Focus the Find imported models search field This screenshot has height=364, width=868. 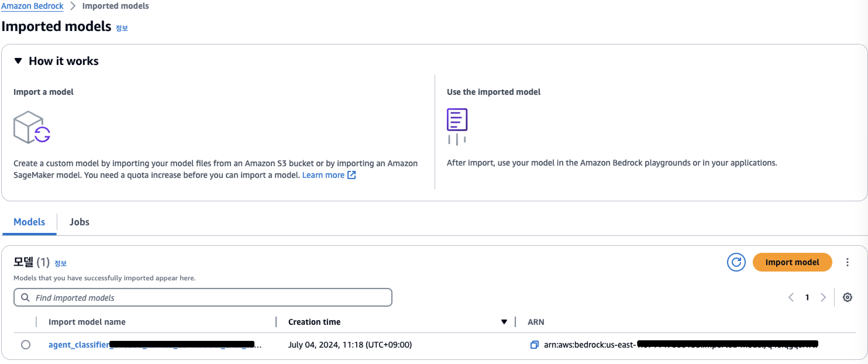click(203, 297)
